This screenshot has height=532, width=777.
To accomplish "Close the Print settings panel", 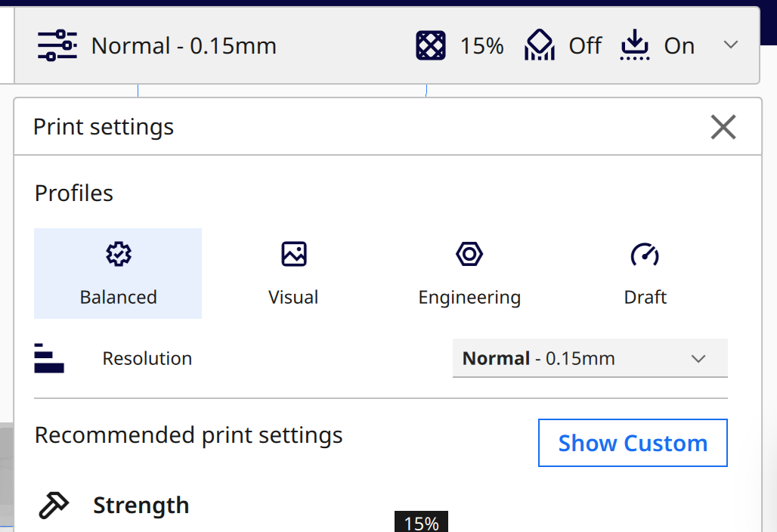I will (723, 127).
